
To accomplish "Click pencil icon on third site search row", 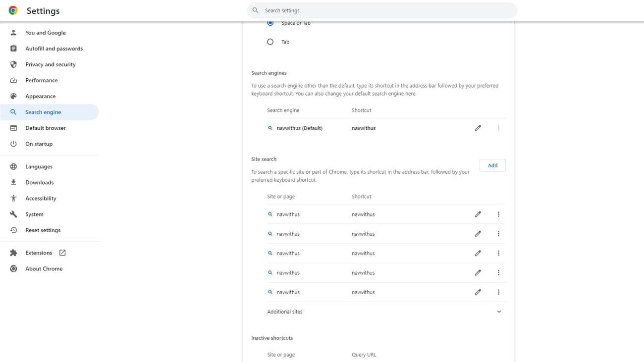I will [x=478, y=253].
